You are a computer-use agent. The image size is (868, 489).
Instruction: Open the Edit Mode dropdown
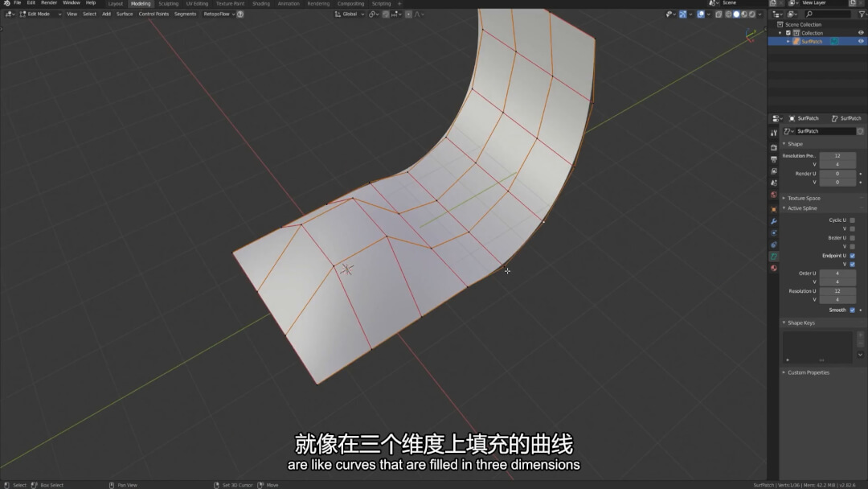(x=40, y=14)
